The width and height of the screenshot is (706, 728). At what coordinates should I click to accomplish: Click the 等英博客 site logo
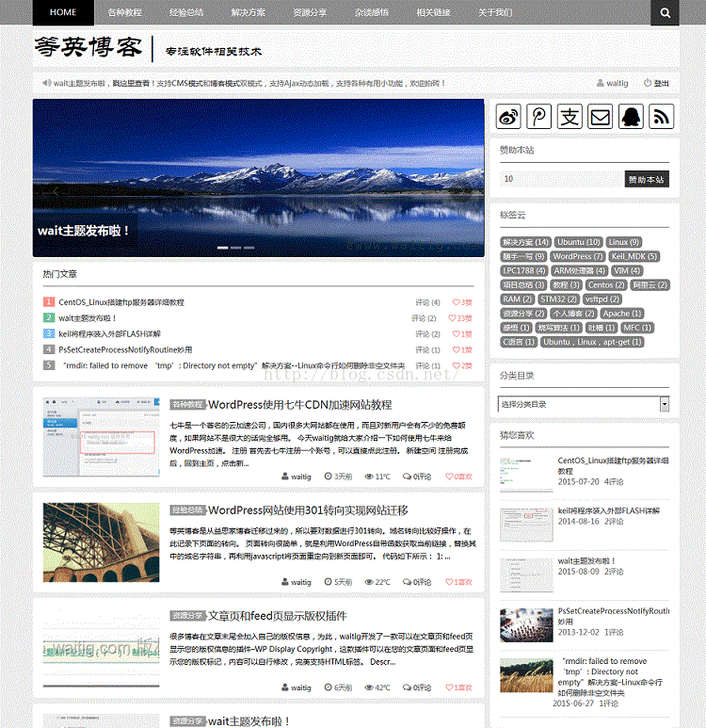point(88,47)
